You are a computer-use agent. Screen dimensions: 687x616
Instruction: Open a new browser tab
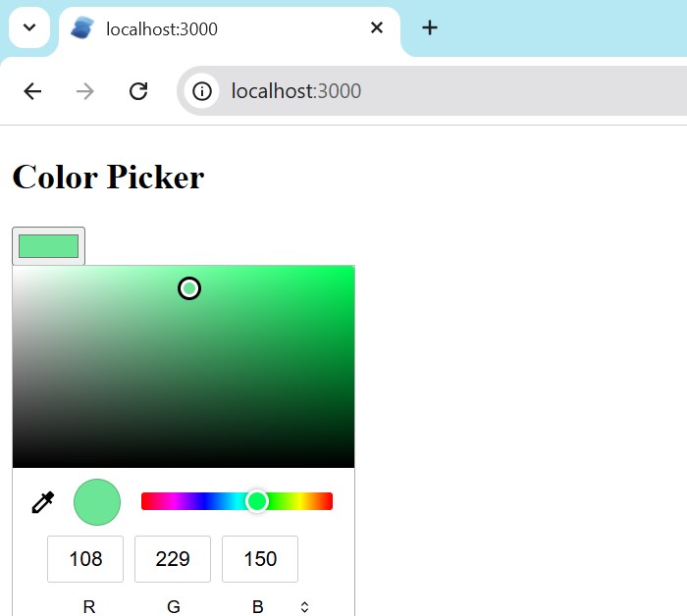click(430, 27)
